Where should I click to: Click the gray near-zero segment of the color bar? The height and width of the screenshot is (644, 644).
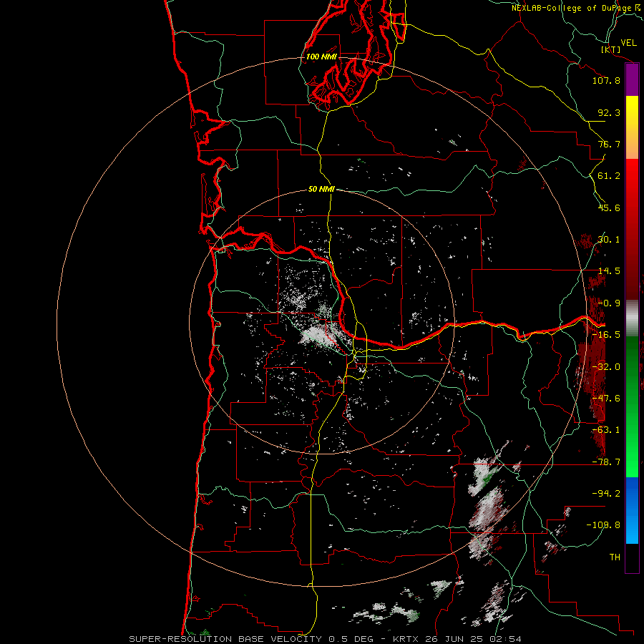[x=632, y=318]
